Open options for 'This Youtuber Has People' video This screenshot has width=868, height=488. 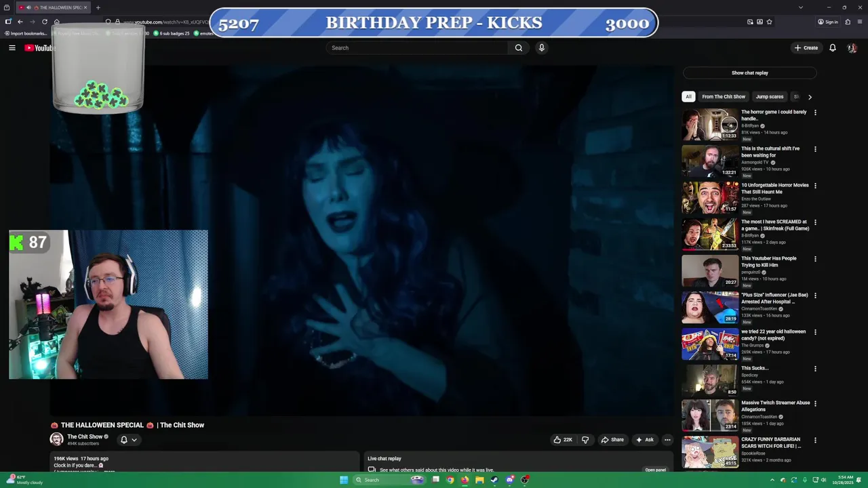(815, 259)
